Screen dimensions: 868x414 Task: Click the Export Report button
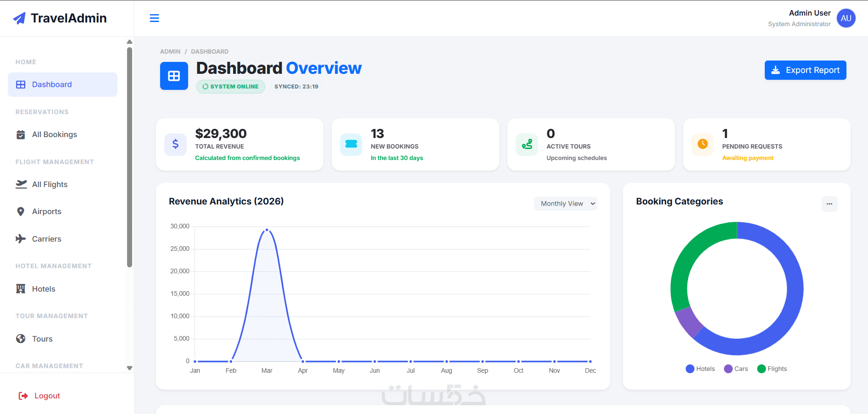point(805,70)
